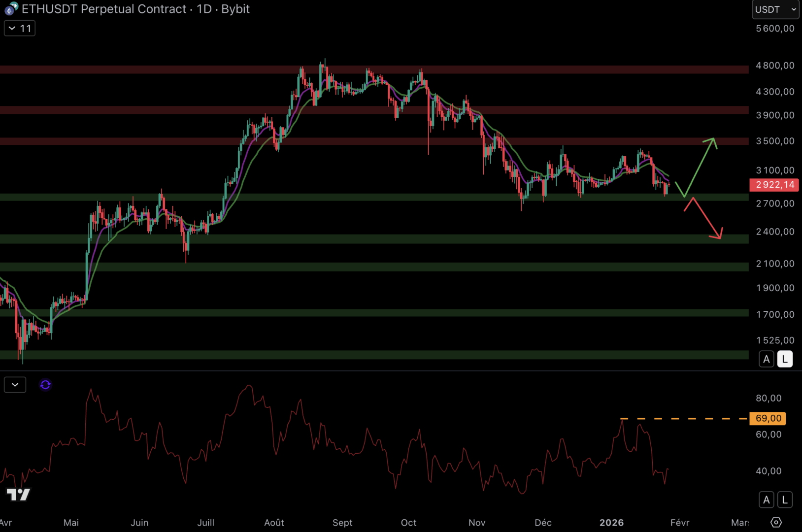802x532 pixels.
Task: Click the Ethereum symbol icon
Action: tap(11, 9)
